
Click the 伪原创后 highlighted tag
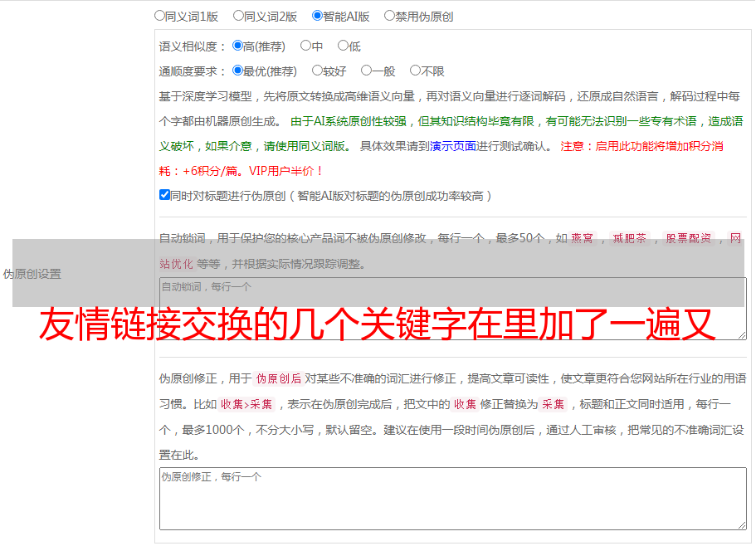[x=279, y=378]
